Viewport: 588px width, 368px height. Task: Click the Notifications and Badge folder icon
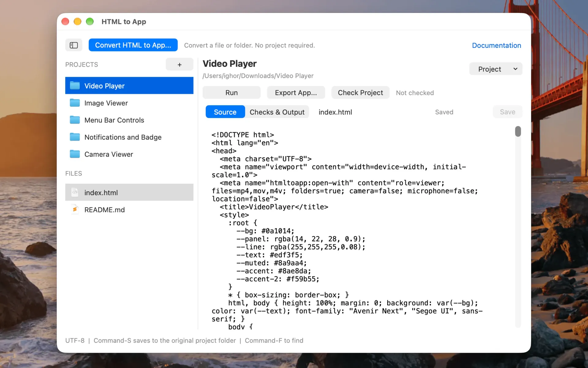click(75, 137)
